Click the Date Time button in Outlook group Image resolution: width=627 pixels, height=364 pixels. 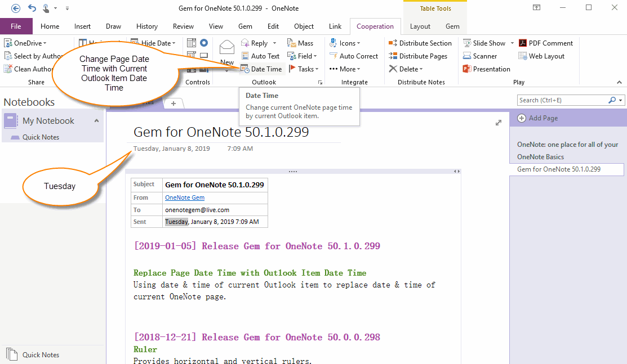coord(261,69)
